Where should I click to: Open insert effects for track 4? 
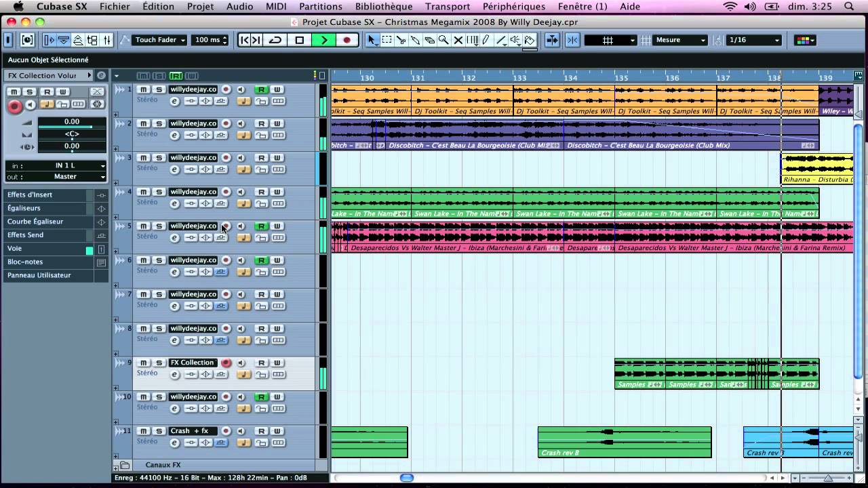191,204
